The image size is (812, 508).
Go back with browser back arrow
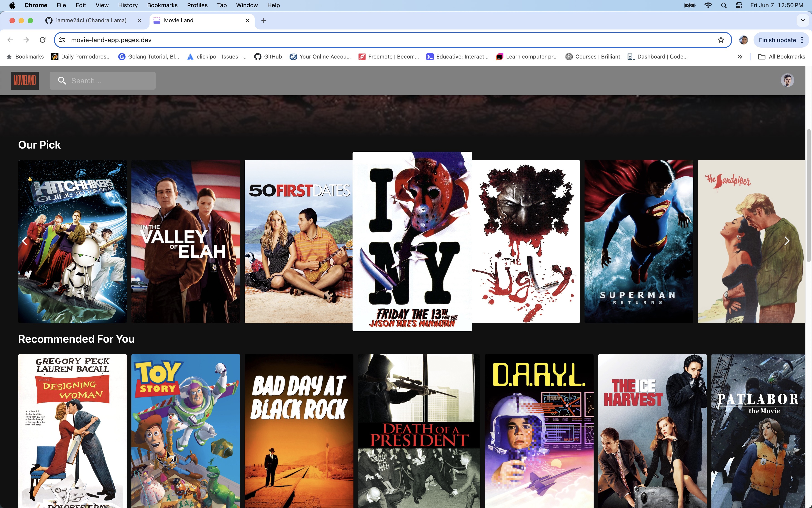10,40
